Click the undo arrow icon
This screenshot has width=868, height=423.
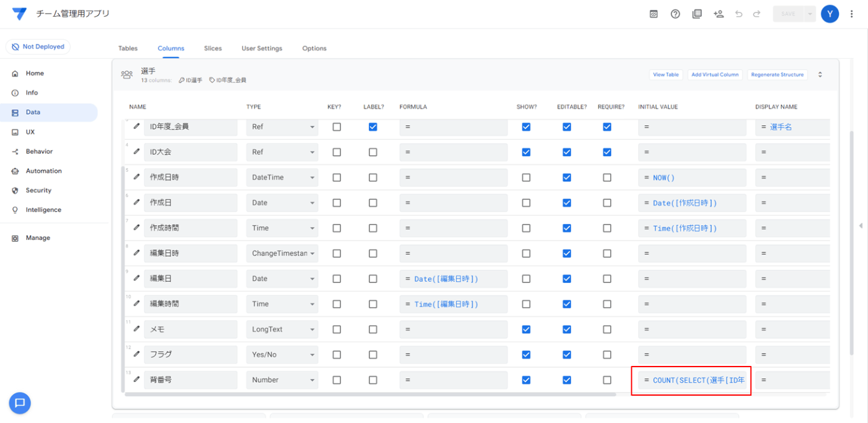tap(738, 14)
